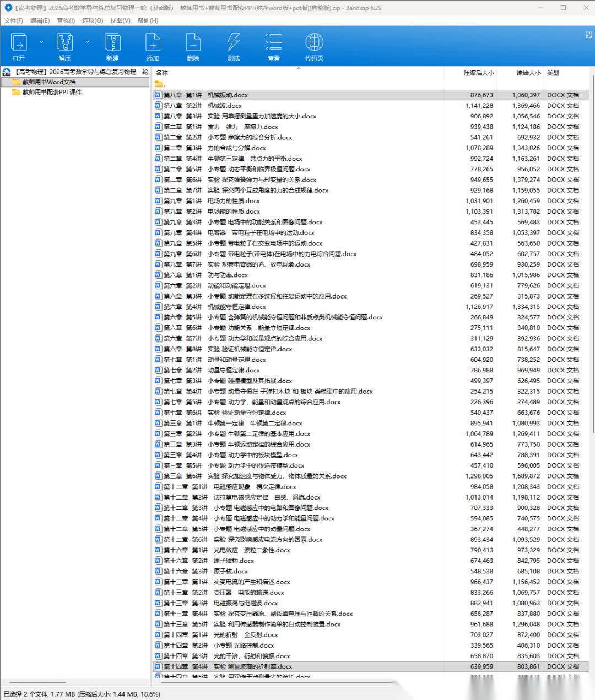Select the 教师用书Word文档 folder in tree
The width and height of the screenshot is (595, 700).
(x=49, y=82)
